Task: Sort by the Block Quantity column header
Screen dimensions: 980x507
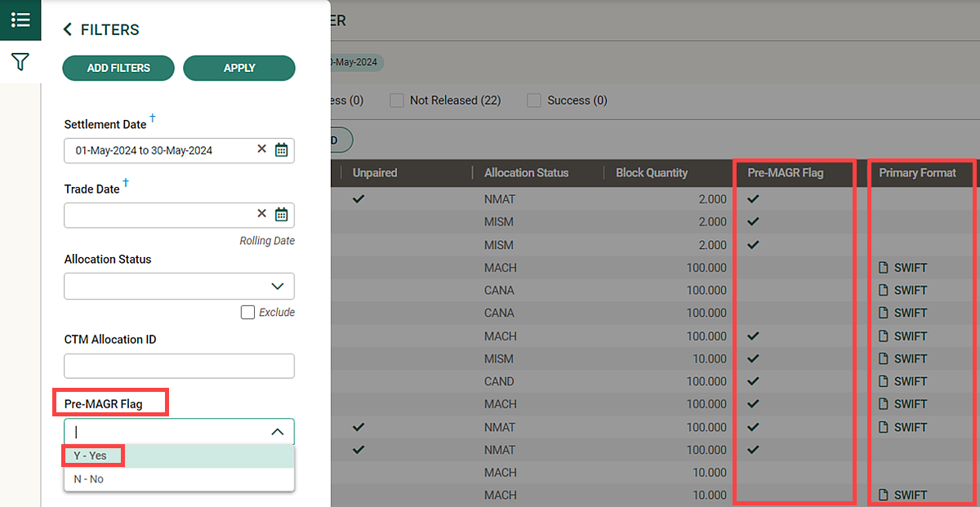Action: (x=653, y=172)
